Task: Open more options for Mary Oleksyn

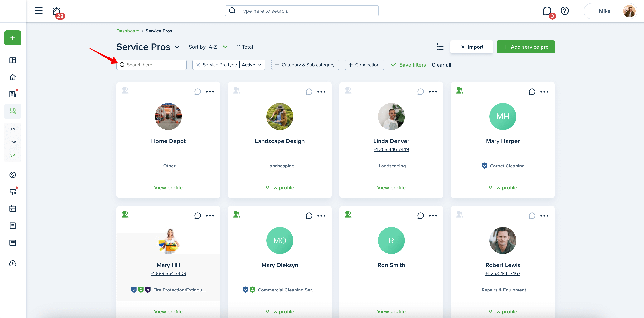Action: (x=321, y=216)
